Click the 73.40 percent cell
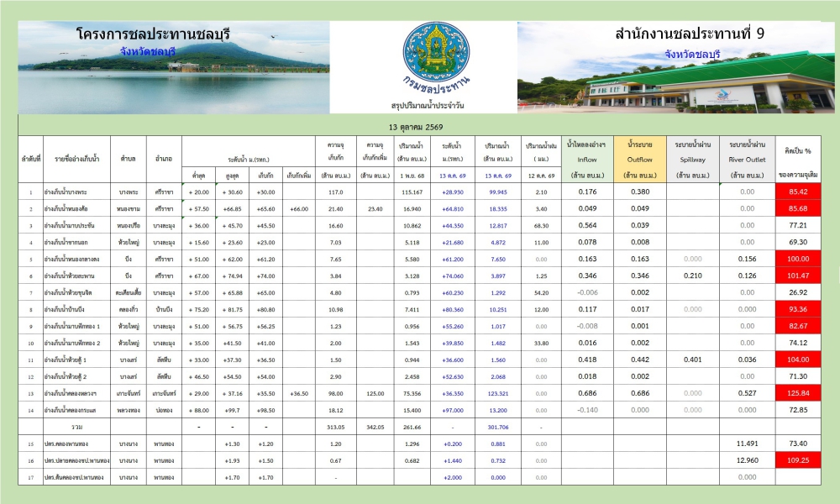840x504 pixels. click(x=798, y=444)
